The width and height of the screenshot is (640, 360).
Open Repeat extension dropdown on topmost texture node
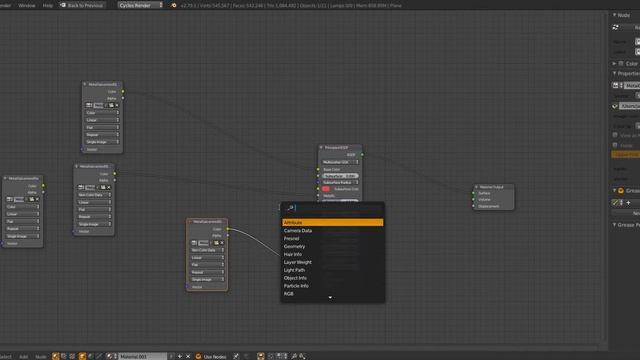click(102, 135)
